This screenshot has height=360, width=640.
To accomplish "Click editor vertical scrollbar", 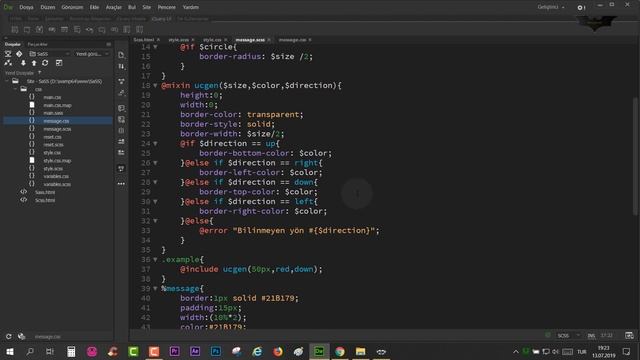I will click(x=635, y=155).
